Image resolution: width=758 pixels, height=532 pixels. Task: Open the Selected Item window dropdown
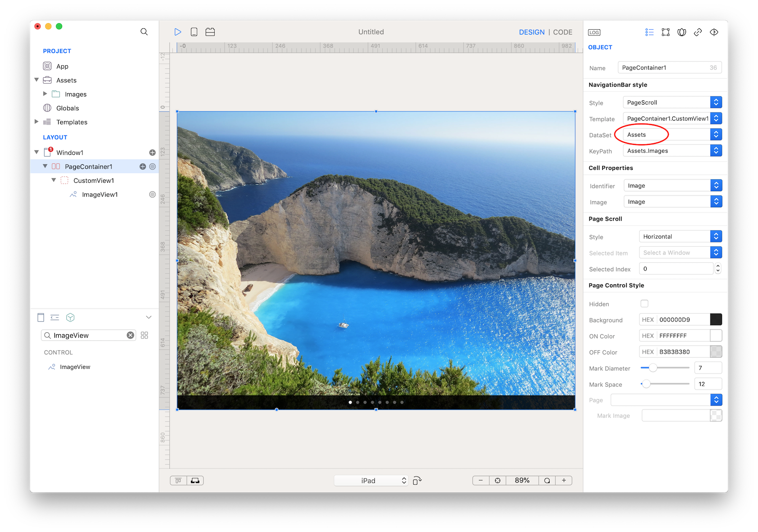tap(680, 252)
